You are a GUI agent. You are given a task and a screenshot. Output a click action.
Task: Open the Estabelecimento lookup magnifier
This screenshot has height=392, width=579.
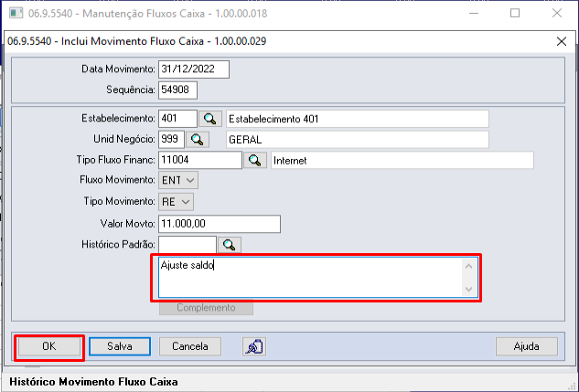pos(210,119)
